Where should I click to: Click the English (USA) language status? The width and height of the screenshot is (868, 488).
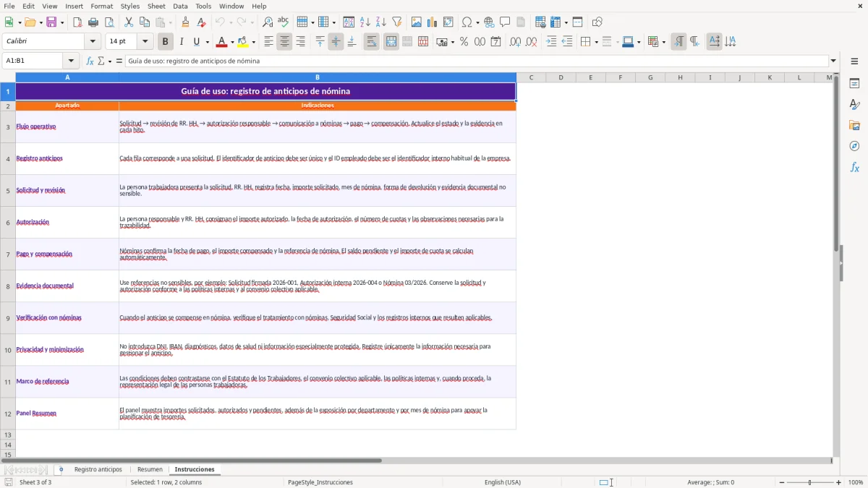click(503, 482)
